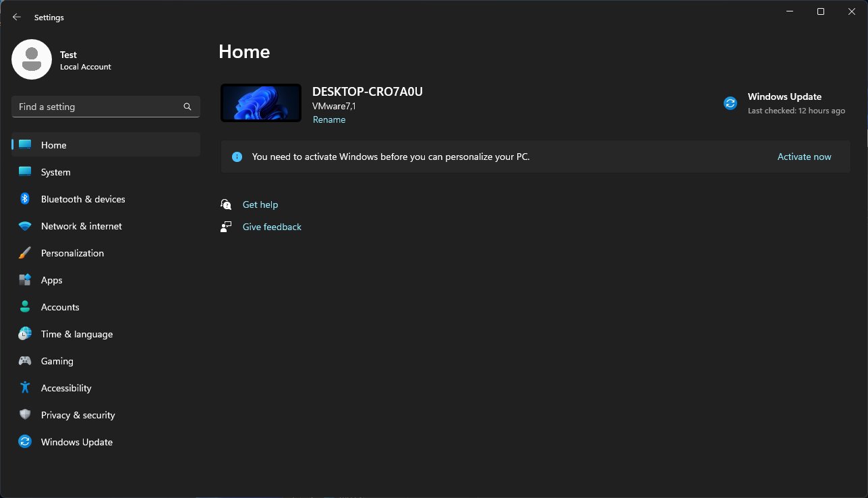This screenshot has width=868, height=498.
Task: Click the Rename link
Action: pyautogui.click(x=329, y=119)
